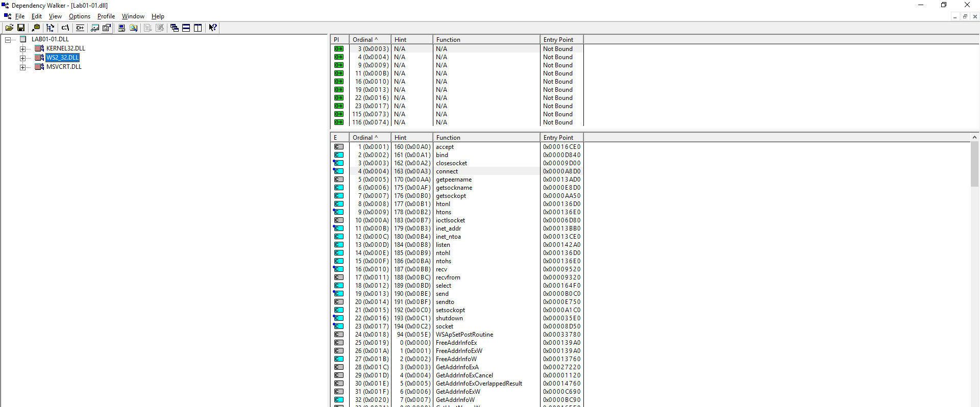Cascade windows using toolbar icon
Image resolution: width=980 pixels, height=407 pixels.
175,28
